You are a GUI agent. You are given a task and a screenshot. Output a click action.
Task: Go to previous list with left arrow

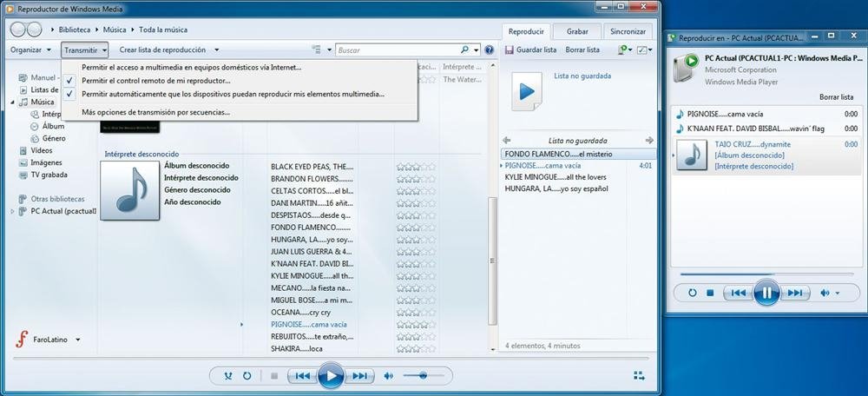click(x=507, y=141)
